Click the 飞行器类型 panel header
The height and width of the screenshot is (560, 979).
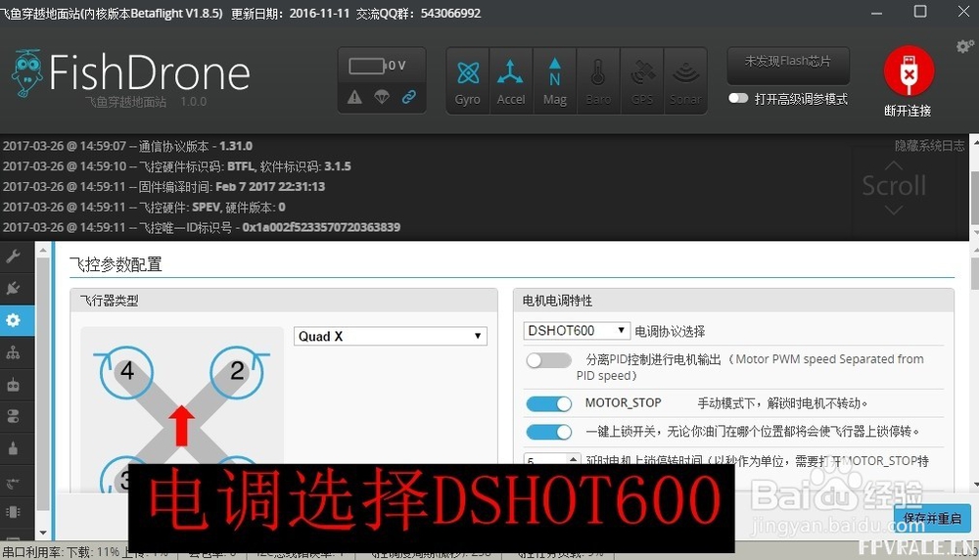(284, 301)
